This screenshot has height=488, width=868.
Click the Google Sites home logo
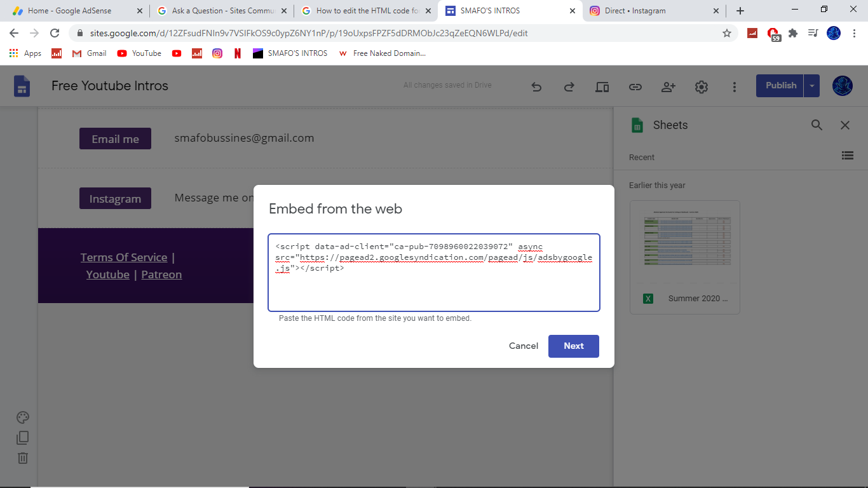22,86
